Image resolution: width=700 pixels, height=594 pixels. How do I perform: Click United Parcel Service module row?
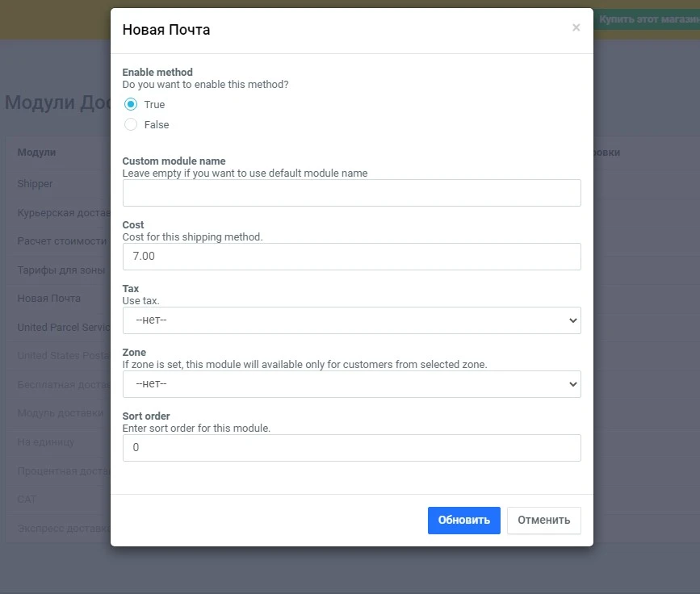[x=63, y=327]
